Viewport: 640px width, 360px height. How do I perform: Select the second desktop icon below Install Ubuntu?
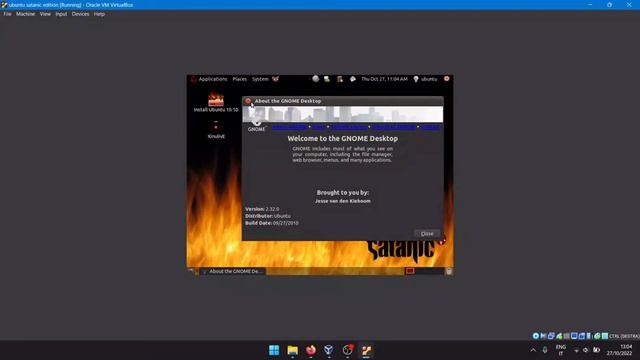click(x=216, y=130)
